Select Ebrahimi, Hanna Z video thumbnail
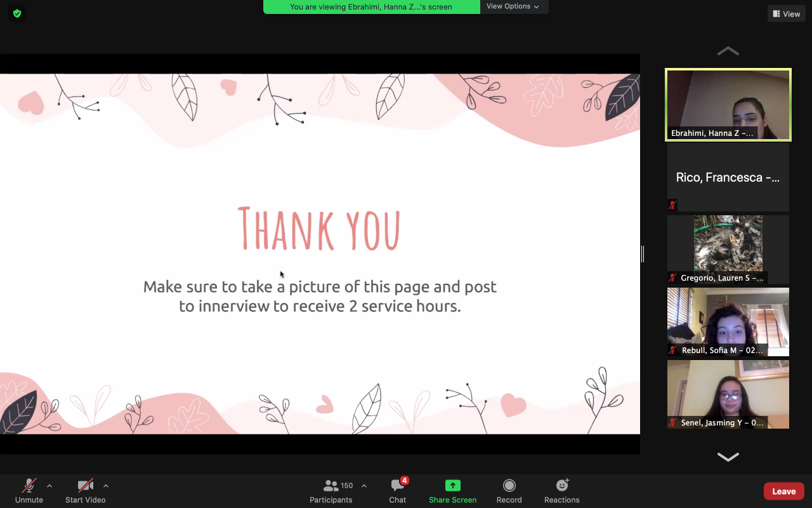 [x=728, y=105]
